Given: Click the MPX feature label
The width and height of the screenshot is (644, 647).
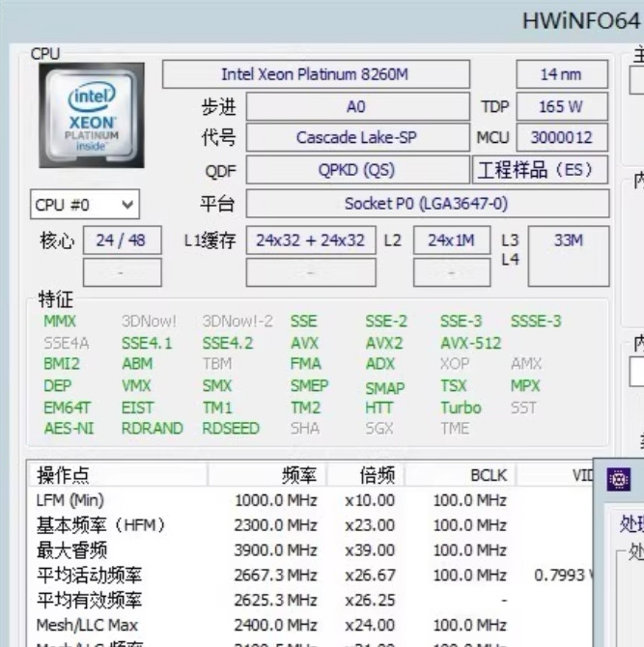Looking at the screenshot, I should tap(525, 386).
